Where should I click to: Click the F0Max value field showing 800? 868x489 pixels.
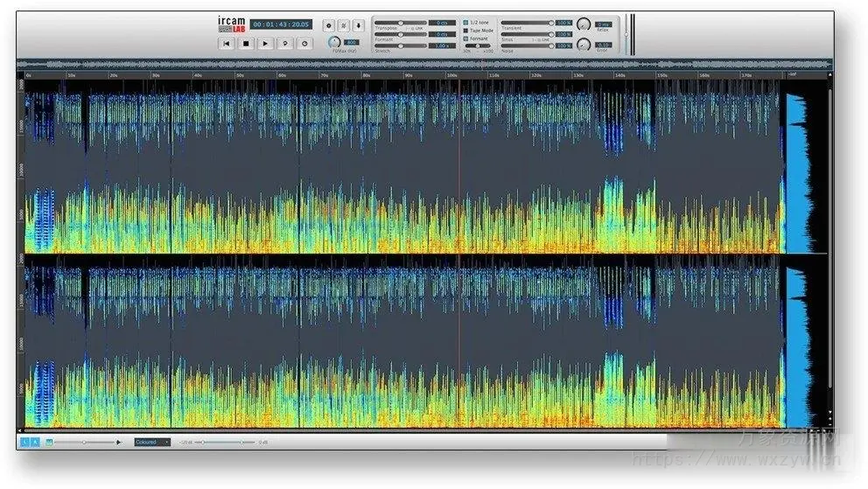351,42
